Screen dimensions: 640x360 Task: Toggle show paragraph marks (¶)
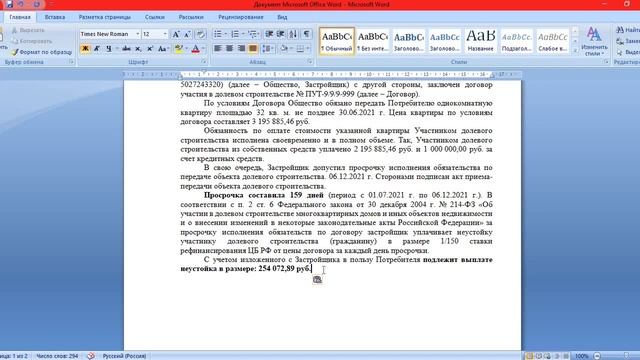(307, 34)
